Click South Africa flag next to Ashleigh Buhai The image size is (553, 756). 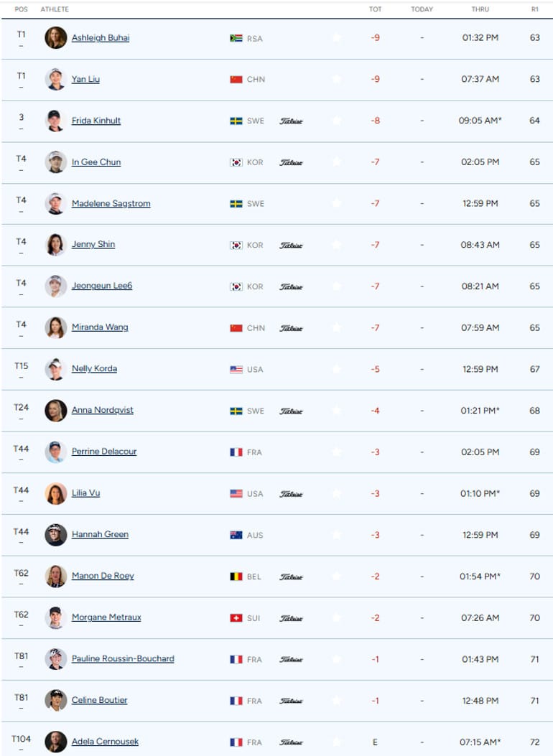point(236,38)
